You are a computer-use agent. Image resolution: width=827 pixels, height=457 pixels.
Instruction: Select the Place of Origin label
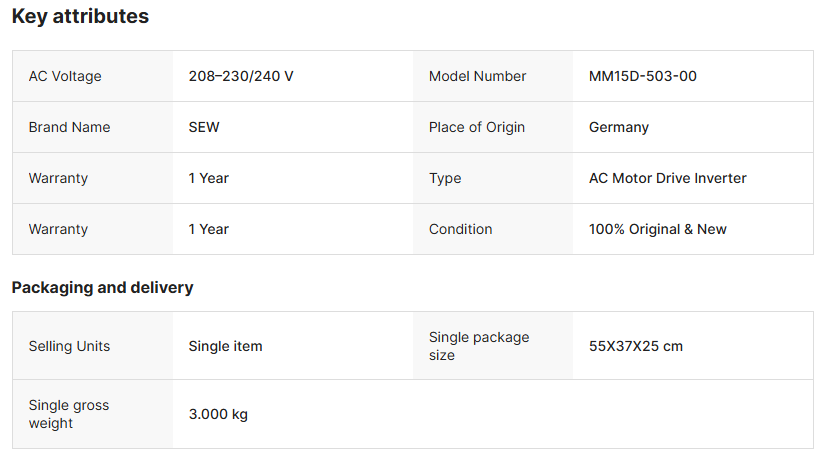pyautogui.click(x=476, y=127)
